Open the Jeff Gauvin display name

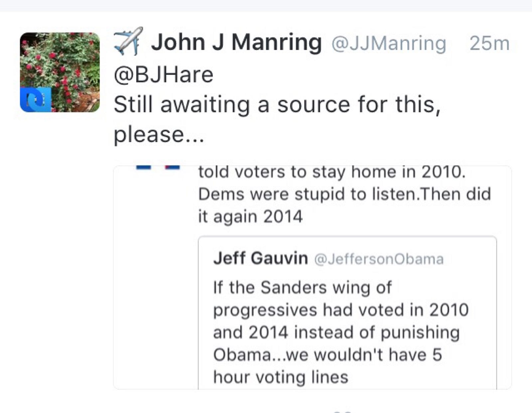261,258
